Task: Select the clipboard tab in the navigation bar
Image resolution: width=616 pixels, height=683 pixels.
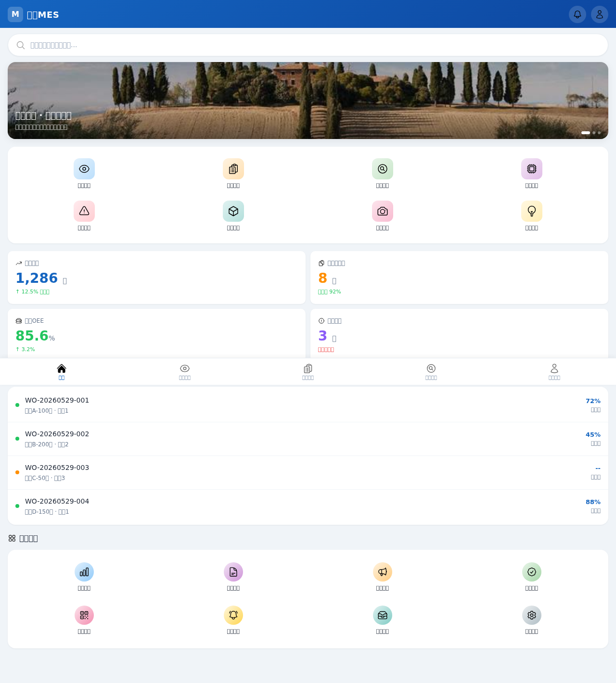Action: (x=308, y=372)
